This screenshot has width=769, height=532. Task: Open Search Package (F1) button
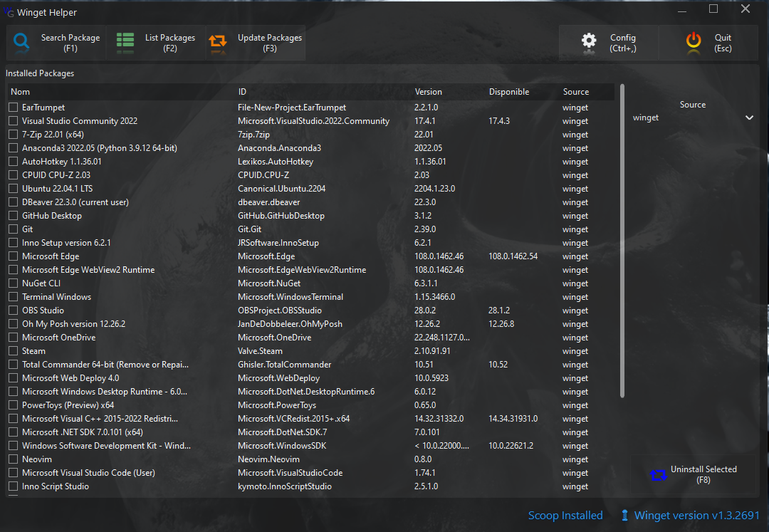pos(56,43)
